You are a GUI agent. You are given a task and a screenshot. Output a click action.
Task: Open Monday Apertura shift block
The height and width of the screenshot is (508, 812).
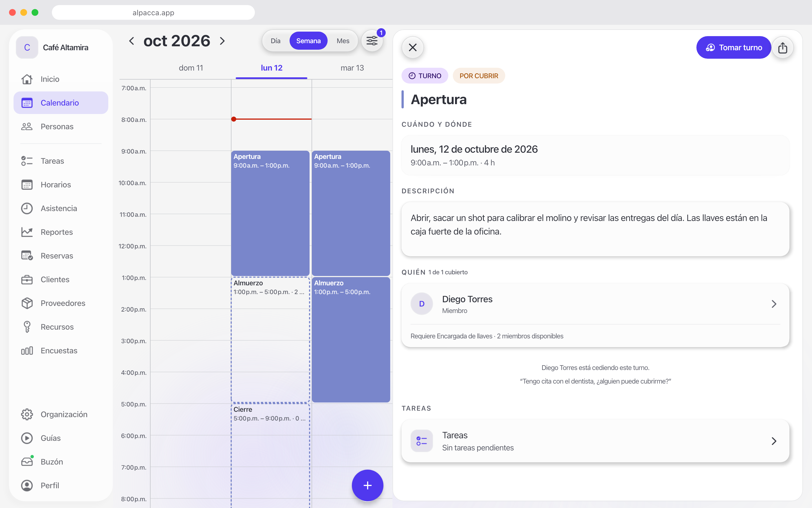point(270,213)
